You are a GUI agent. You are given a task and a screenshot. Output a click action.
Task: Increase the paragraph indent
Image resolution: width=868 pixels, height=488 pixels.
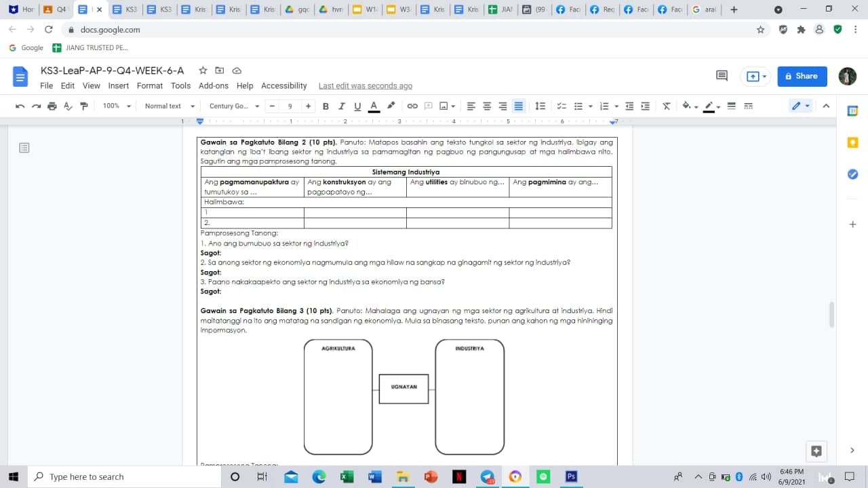[x=646, y=106]
